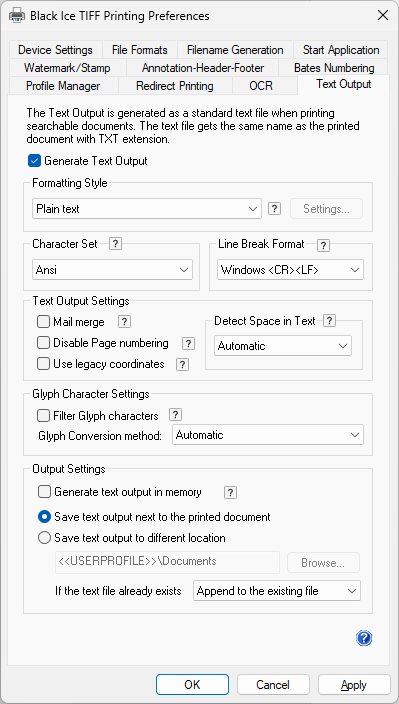Enable the Mail merge checkbox
Image resolution: width=399 pixels, height=704 pixels.
click(44, 322)
